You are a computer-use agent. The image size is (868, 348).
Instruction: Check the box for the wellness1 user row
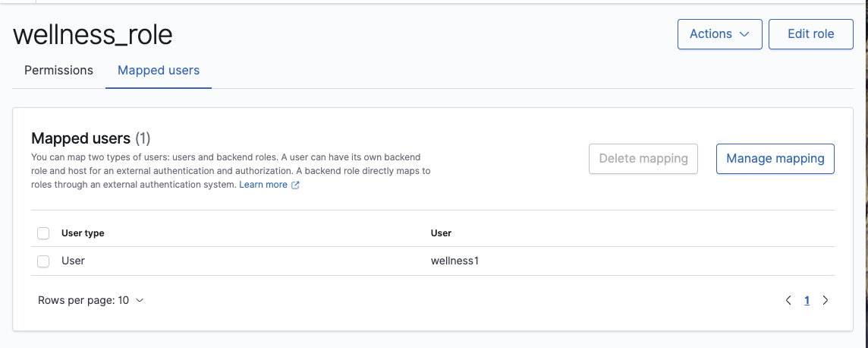click(43, 261)
